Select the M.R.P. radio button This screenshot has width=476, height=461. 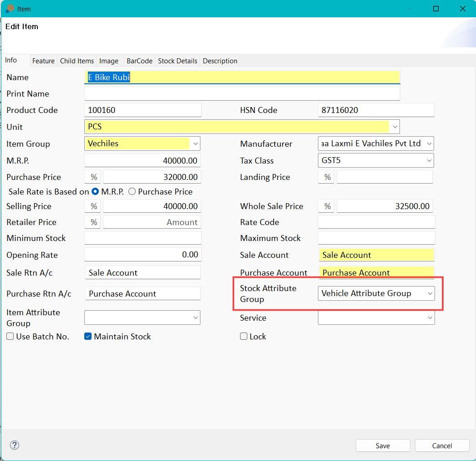(95, 192)
